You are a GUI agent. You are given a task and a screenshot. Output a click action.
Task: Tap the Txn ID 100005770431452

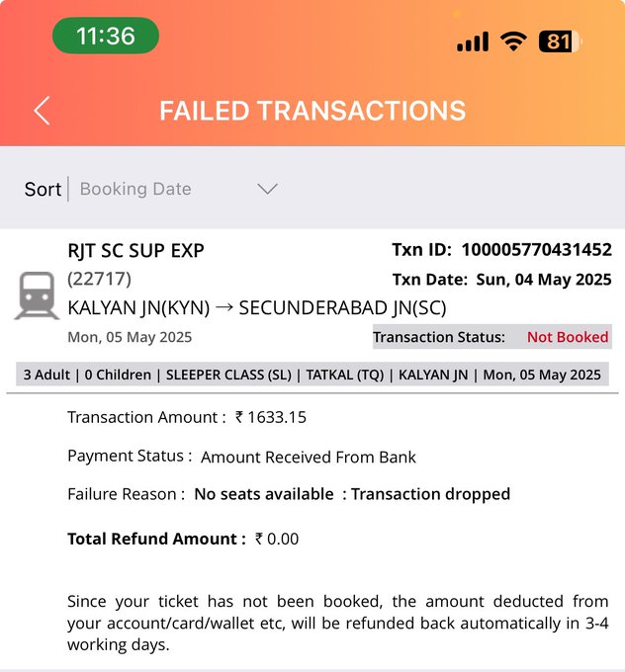(502, 250)
